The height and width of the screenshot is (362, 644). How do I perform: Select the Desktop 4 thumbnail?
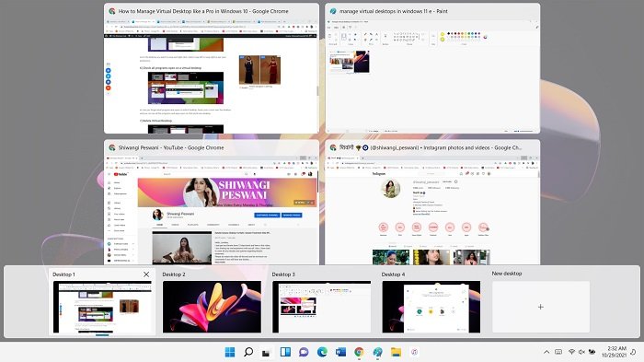431,307
